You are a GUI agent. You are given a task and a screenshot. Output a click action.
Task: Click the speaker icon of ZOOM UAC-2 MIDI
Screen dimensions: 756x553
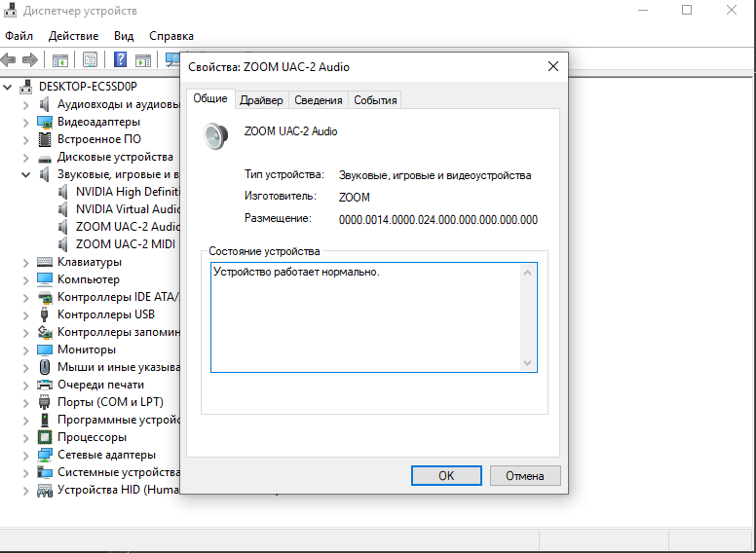click(x=62, y=244)
